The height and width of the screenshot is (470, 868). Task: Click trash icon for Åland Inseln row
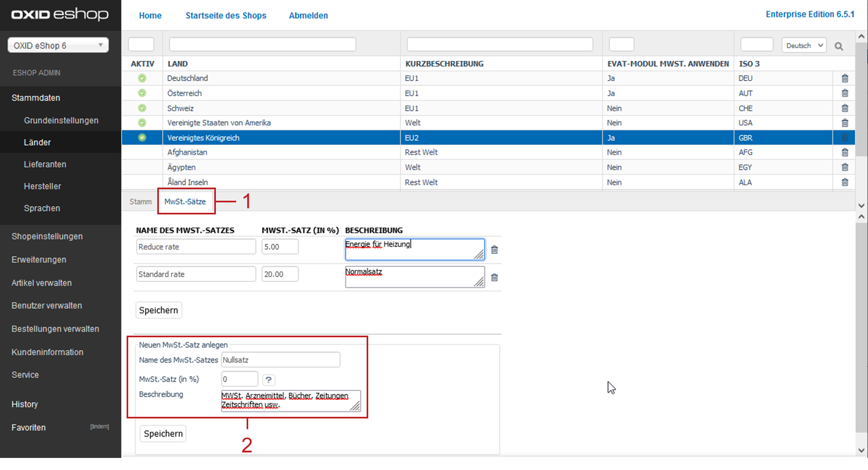[844, 182]
